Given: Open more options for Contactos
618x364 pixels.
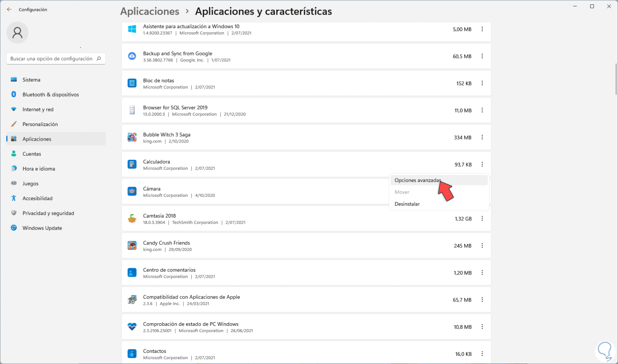Looking at the screenshot, I should pos(482,354).
